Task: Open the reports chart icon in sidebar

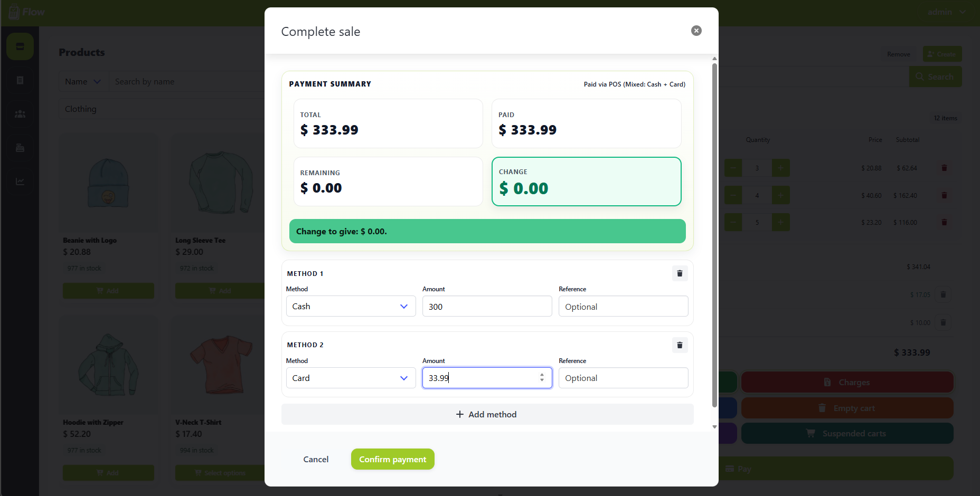Action: click(x=20, y=182)
